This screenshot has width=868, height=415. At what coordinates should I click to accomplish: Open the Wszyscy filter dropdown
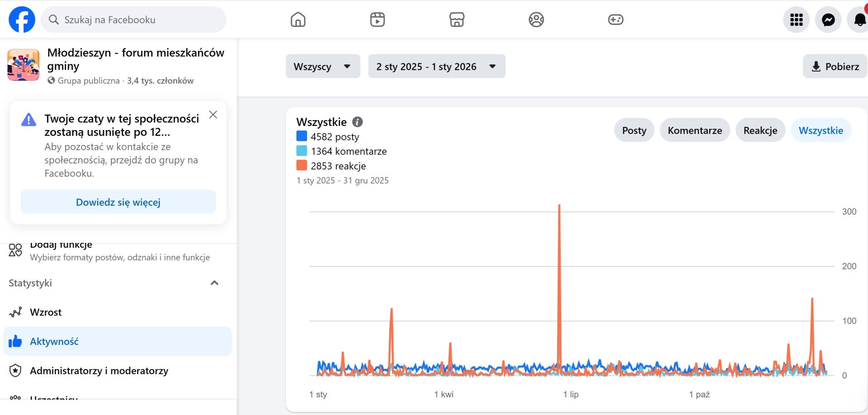(x=323, y=67)
